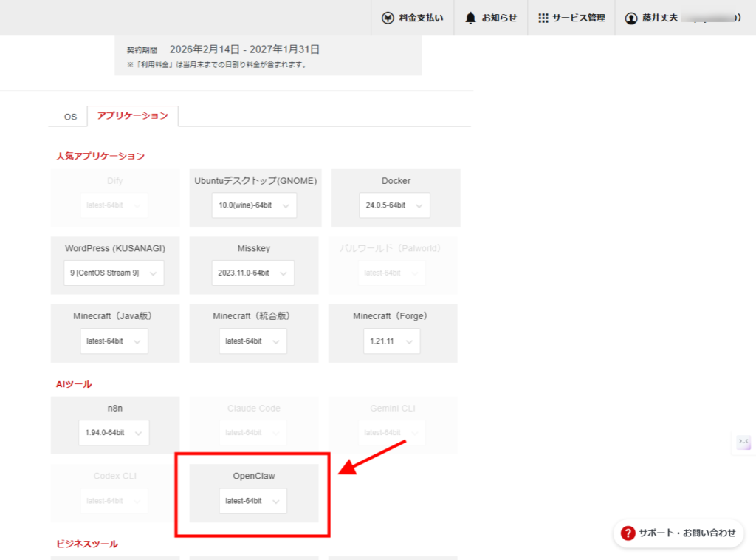This screenshot has height=560, width=756.
Task: Click the 藤井丈夫 account person icon
Action: pos(630,18)
